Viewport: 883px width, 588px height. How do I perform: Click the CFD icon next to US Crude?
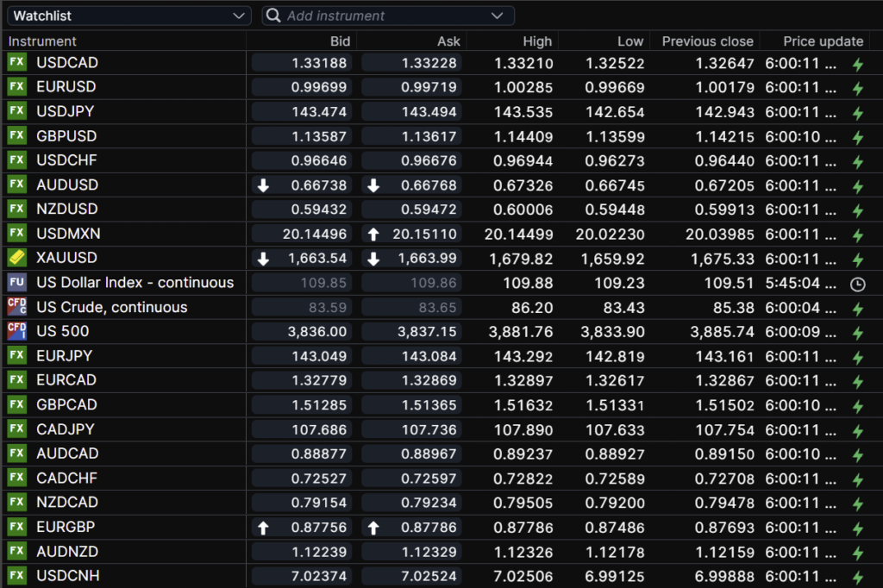(x=16, y=307)
